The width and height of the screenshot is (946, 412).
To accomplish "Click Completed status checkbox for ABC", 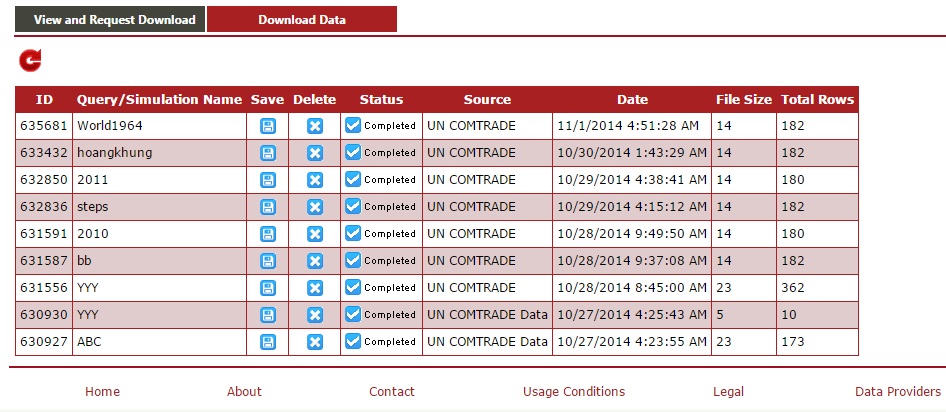I will click(x=353, y=341).
